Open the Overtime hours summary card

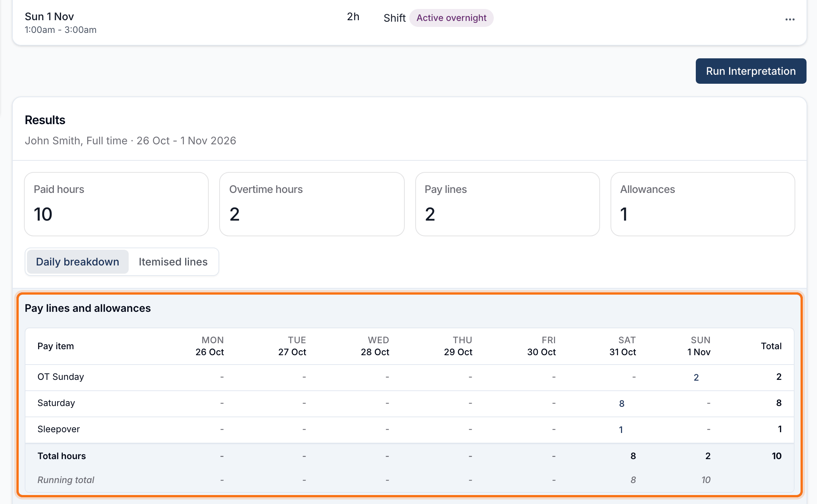click(312, 204)
